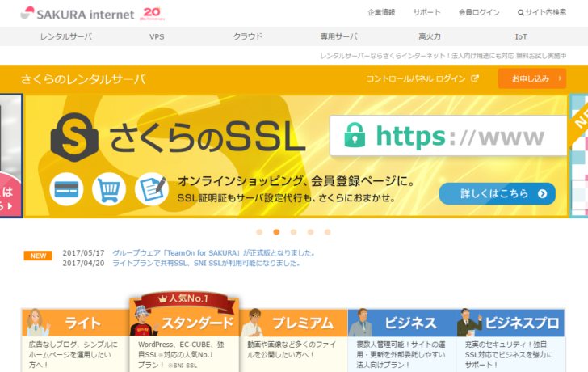Click the SAKURA internet logo

pos(78,14)
